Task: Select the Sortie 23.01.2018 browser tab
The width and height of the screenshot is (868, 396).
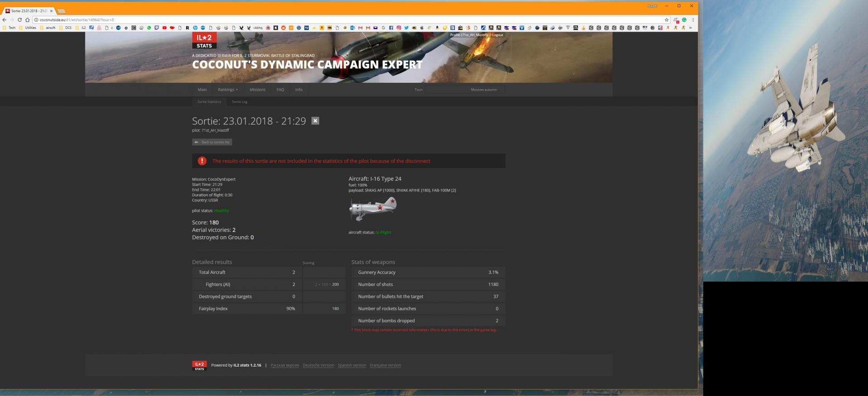Action: click(x=29, y=10)
